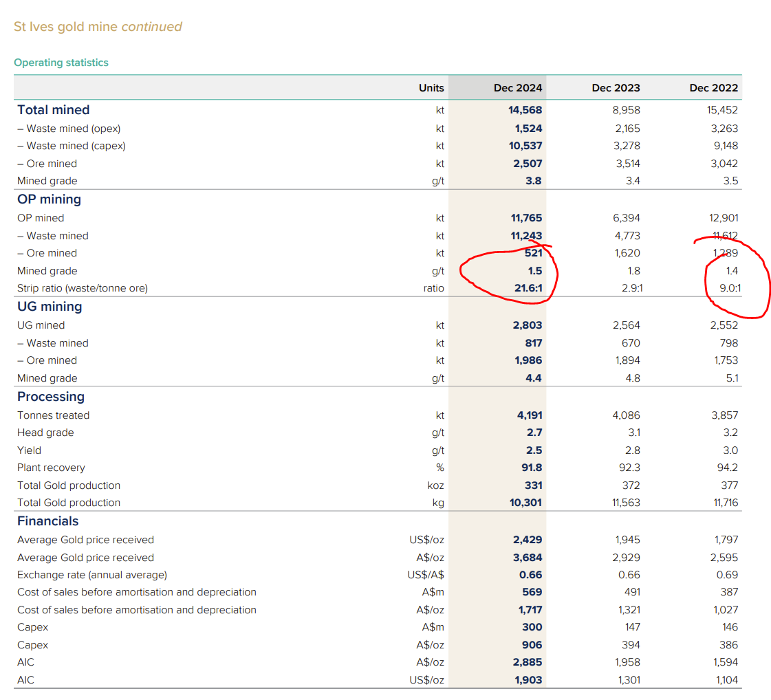Screen dimensions: 771x700
Task: Click the Exchange rate (annual average) label
Action: [92, 575]
